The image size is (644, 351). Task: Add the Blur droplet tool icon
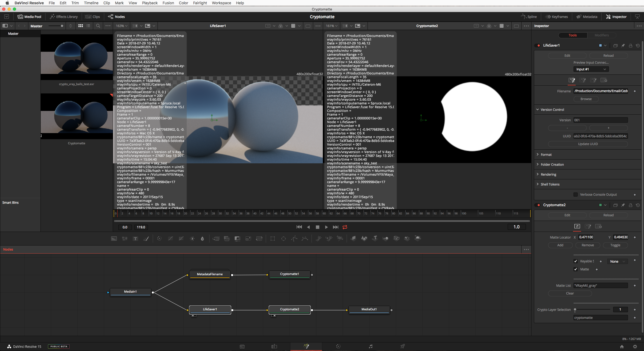tap(203, 238)
